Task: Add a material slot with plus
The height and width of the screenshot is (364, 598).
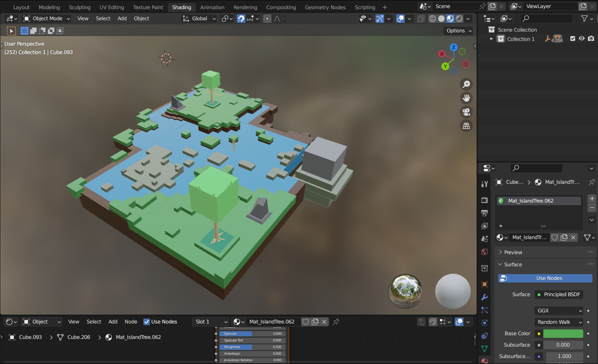Action: point(592,199)
